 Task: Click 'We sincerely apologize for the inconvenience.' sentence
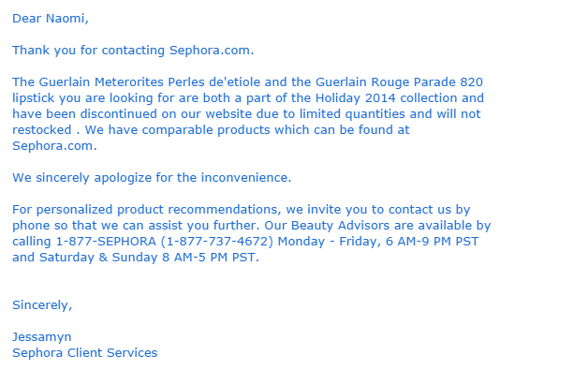pos(152,178)
